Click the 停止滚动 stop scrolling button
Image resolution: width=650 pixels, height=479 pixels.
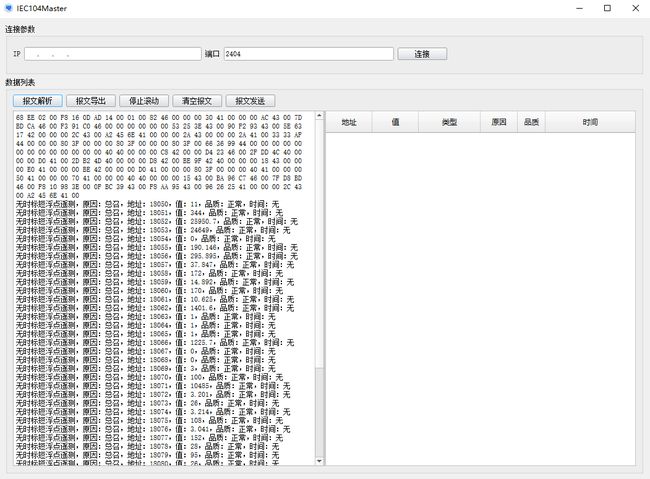click(x=144, y=101)
